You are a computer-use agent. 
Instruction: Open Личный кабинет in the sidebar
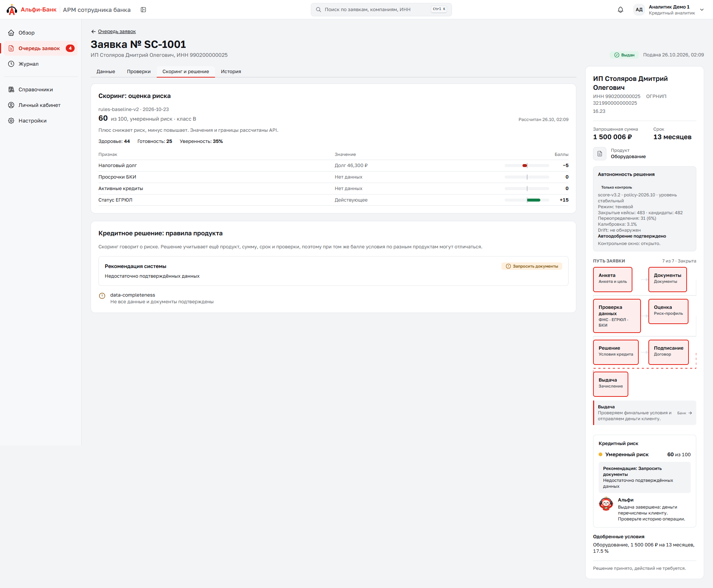(x=41, y=105)
